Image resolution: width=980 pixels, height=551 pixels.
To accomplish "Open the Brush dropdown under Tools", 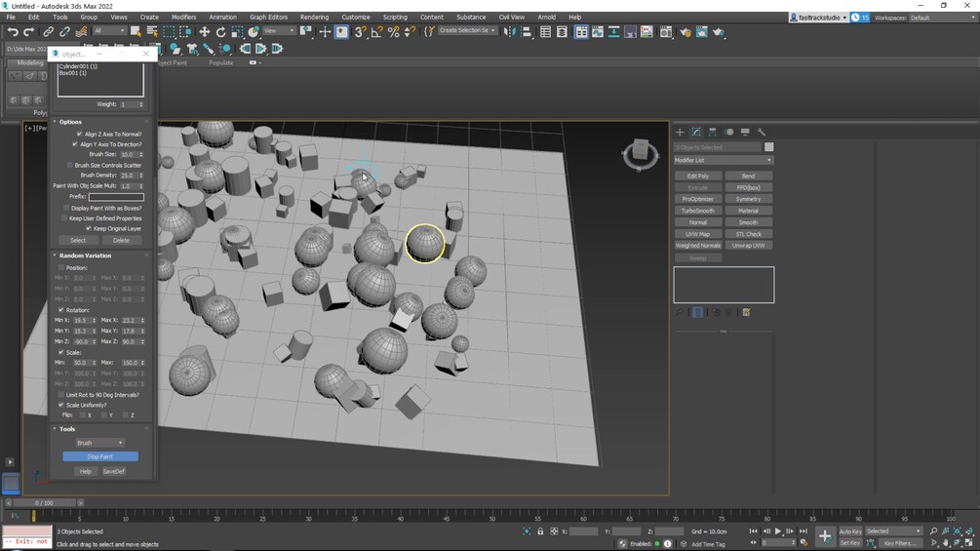I will pyautogui.click(x=99, y=443).
